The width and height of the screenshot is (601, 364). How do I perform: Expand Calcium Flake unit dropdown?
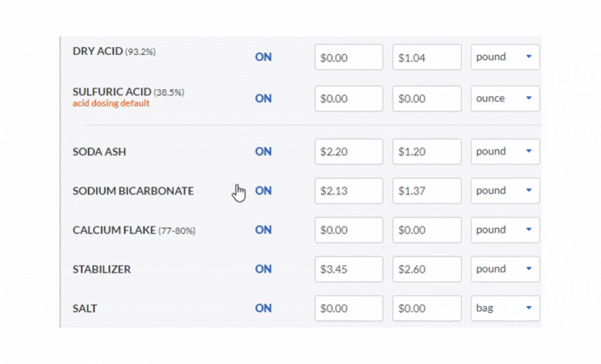pos(505,230)
